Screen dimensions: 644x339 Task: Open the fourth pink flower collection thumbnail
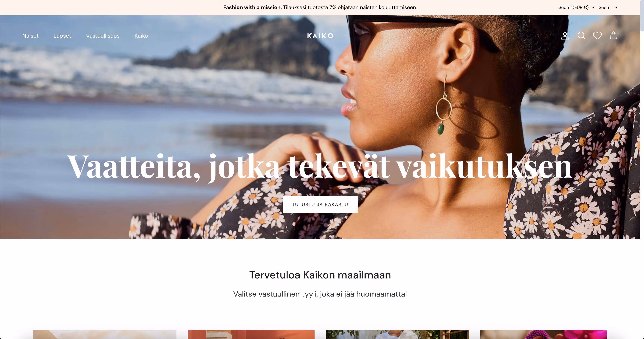(544, 334)
